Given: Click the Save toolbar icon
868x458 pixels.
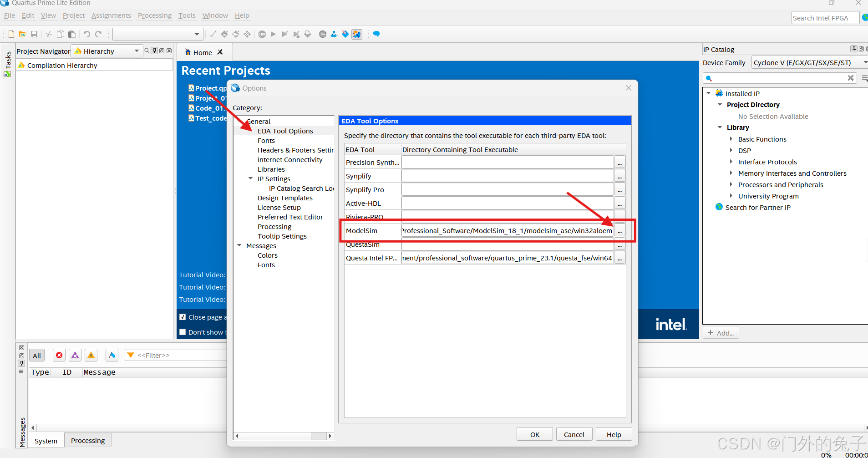Looking at the screenshot, I should (x=34, y=34).
